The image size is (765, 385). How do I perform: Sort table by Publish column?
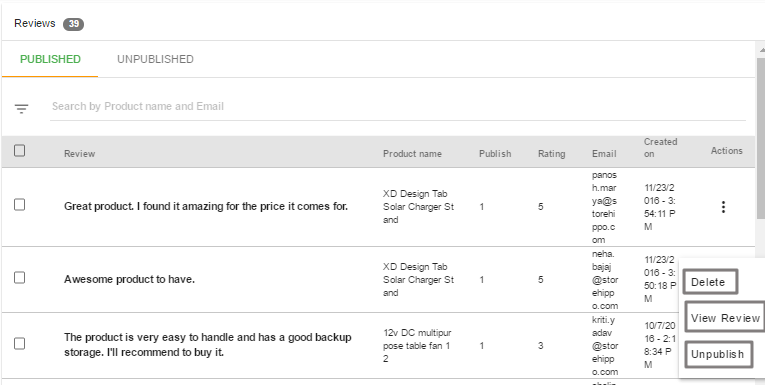pos(495,154)
